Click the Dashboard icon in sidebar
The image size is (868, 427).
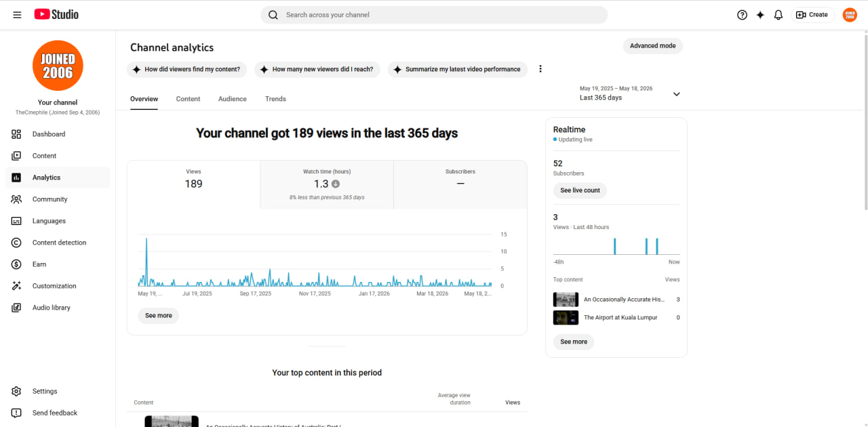pyautogui.click(x=16, y=134)
